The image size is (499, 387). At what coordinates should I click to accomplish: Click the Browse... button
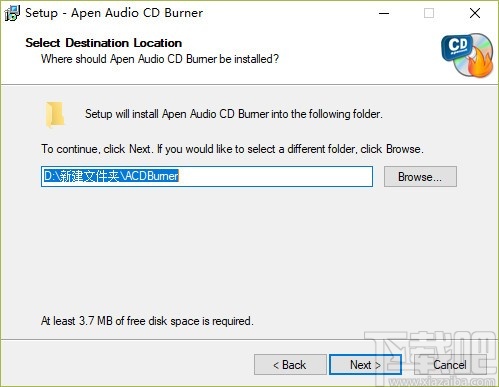(x=420, y=177)
